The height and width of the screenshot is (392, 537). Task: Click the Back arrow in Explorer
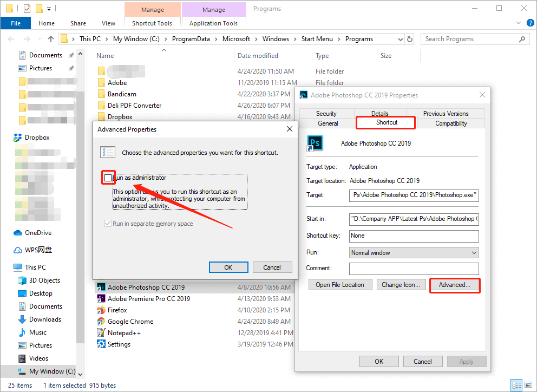pos(11,39)
